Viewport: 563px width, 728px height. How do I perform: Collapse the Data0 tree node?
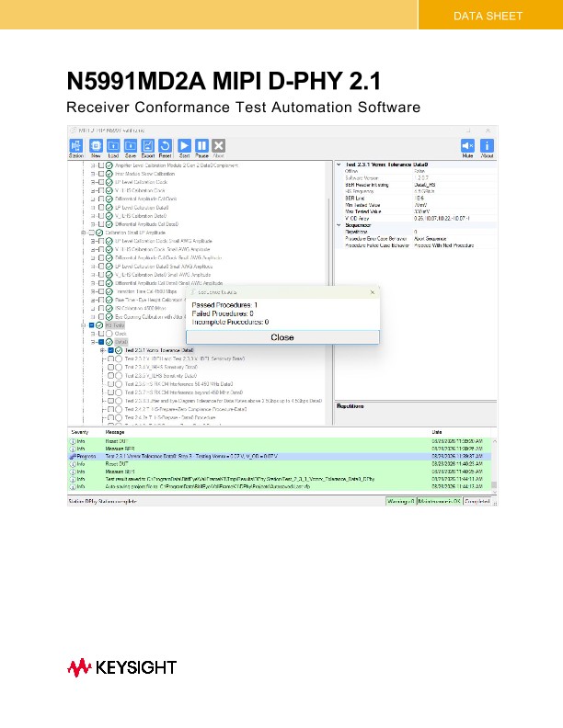tap(93, 342)
